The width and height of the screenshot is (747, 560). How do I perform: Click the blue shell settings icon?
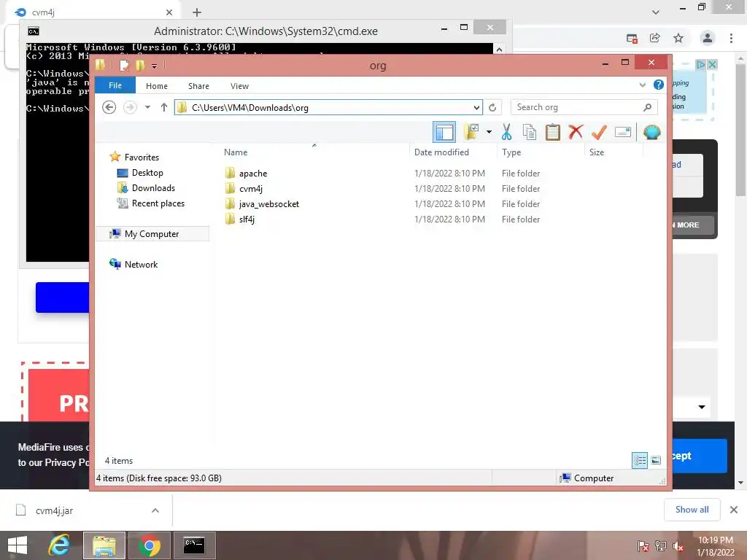coord(651,132)
